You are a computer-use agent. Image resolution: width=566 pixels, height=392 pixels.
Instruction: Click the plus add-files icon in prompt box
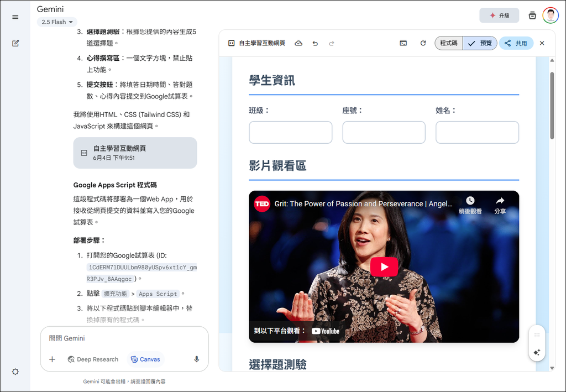(x=53, y=359)
